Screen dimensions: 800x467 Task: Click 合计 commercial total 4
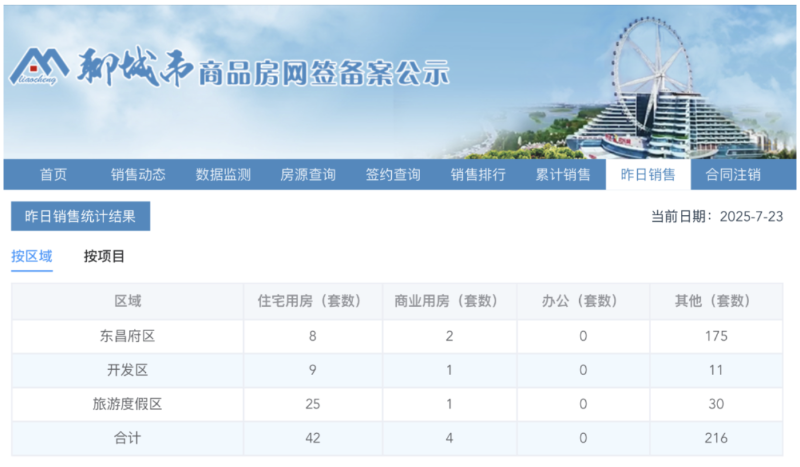coord(449,438)
